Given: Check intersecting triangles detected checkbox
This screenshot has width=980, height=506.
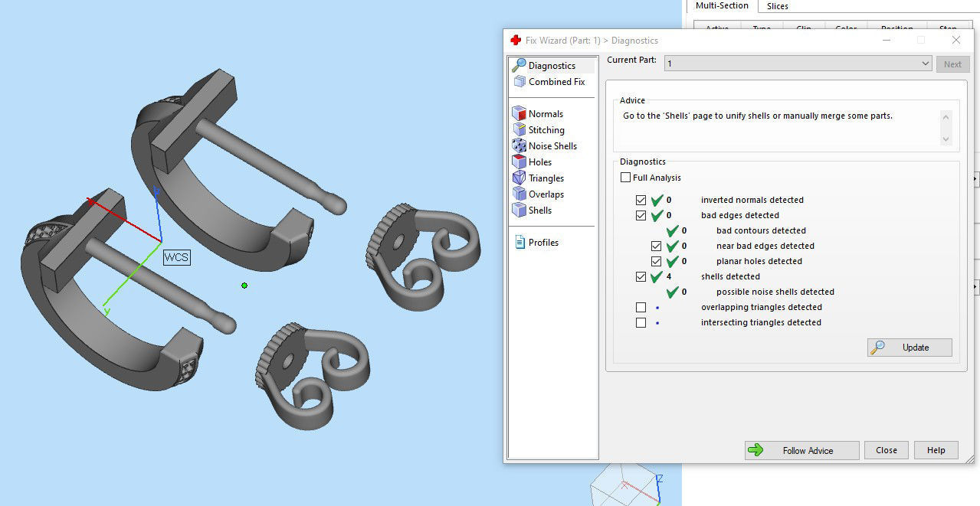Looking at the screenshot, I should 641,323.
